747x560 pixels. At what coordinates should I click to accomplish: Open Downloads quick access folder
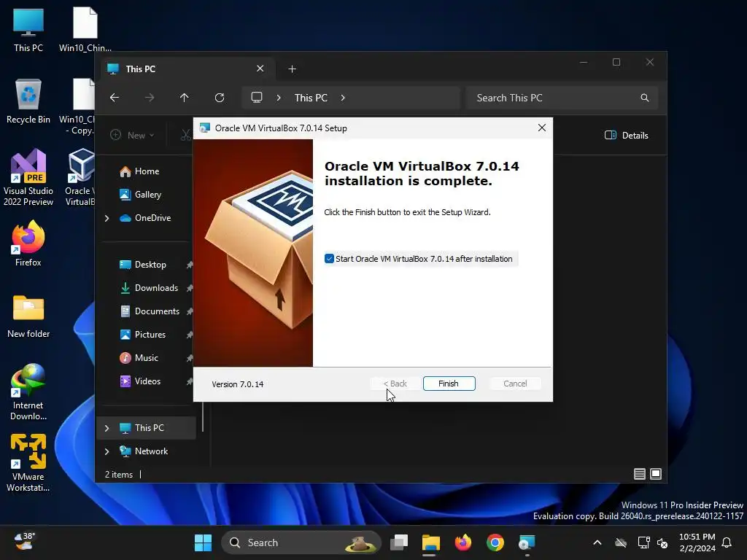(x=149, y=288)
